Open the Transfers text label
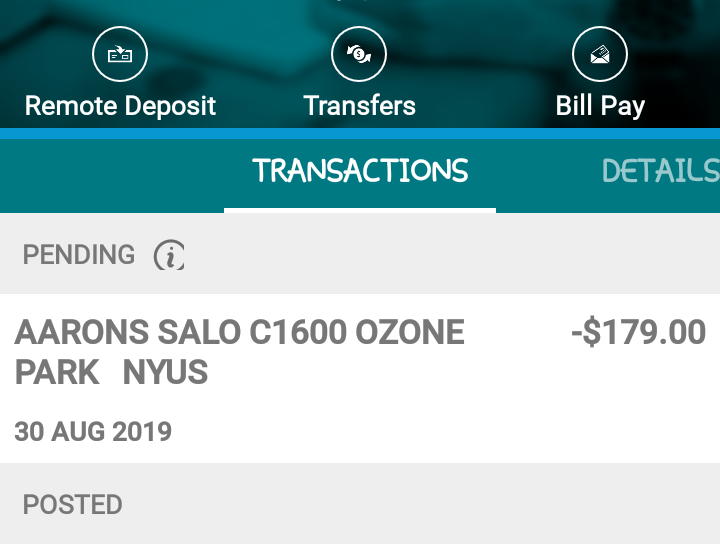 360,106
